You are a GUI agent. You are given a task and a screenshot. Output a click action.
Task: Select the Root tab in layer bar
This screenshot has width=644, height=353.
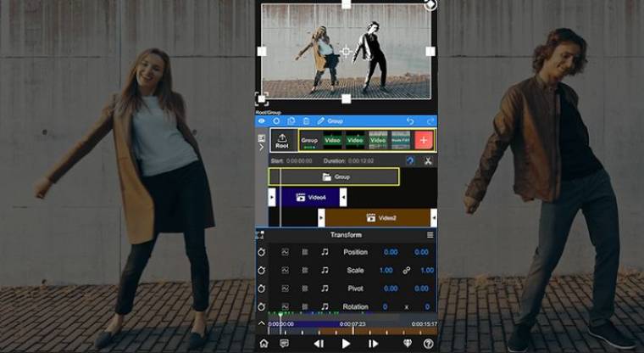pos(282,140)
